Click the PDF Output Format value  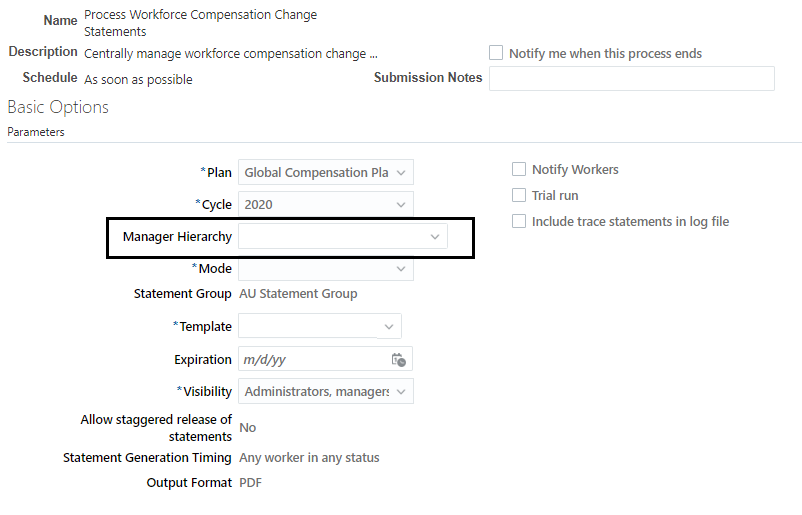251,483
